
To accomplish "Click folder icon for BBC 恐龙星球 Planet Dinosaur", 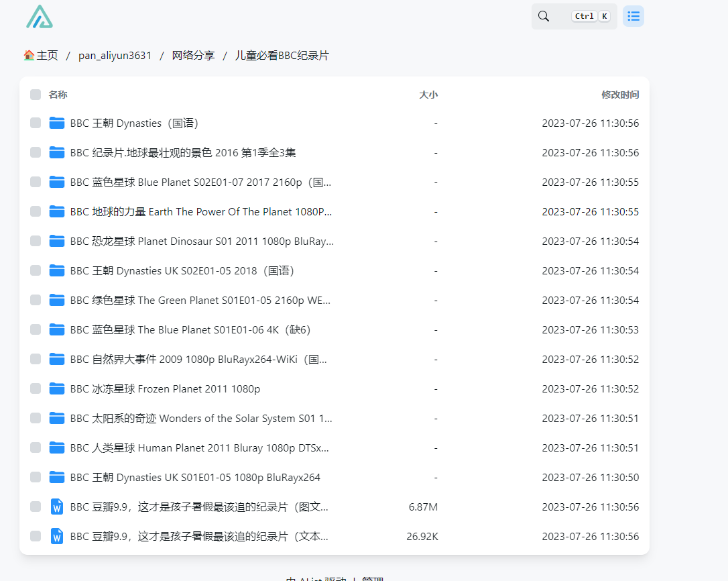I will (x=57, y=242).
